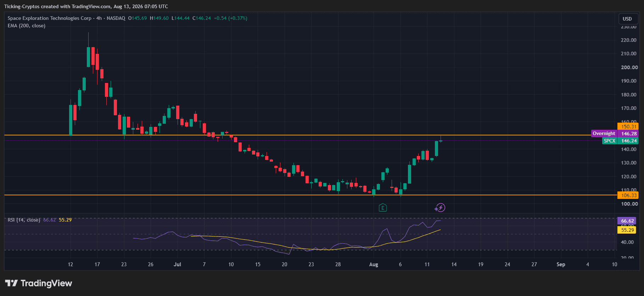
Task: Click the green 146.24 price axis label
Action: tap(628, 141)
